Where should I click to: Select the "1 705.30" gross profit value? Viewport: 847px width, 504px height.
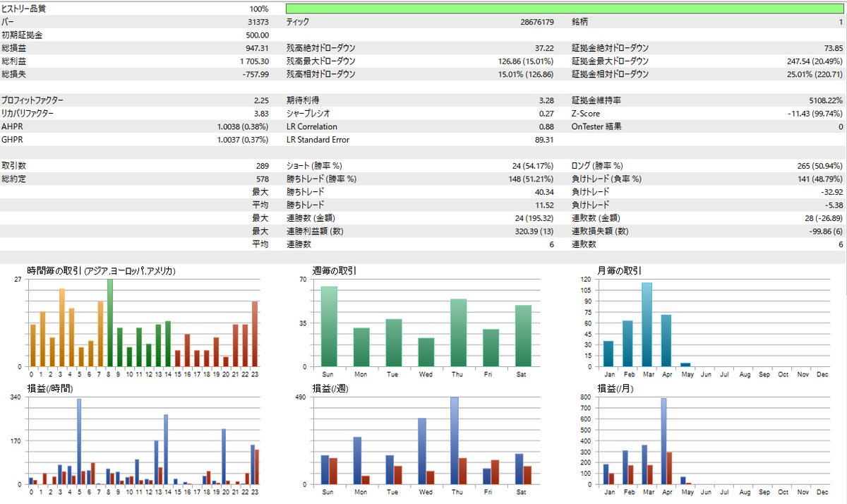coord(254,61)
